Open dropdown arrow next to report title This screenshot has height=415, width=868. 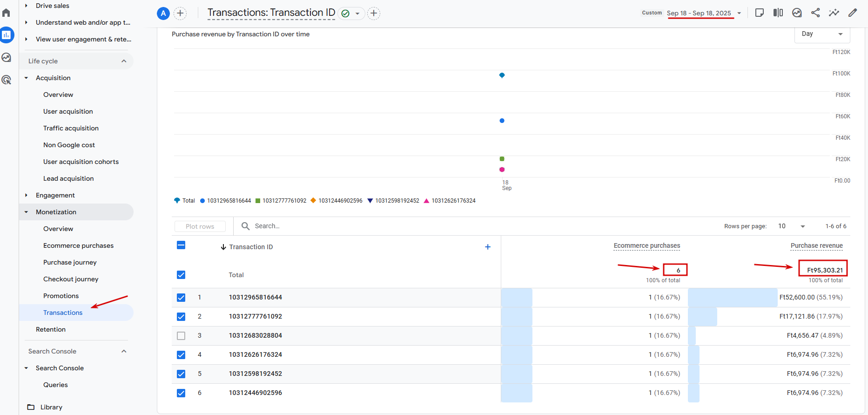357,14
